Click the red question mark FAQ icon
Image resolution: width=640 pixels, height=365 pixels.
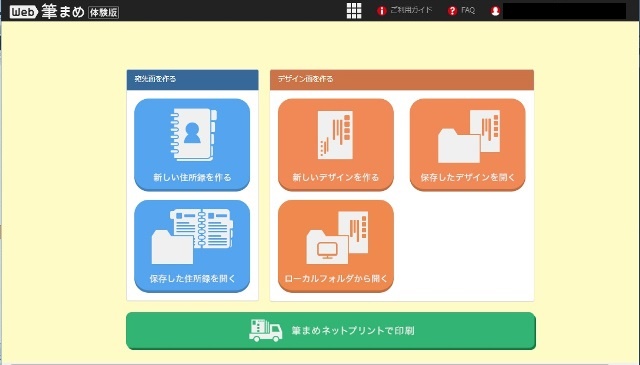pos(452,11)
